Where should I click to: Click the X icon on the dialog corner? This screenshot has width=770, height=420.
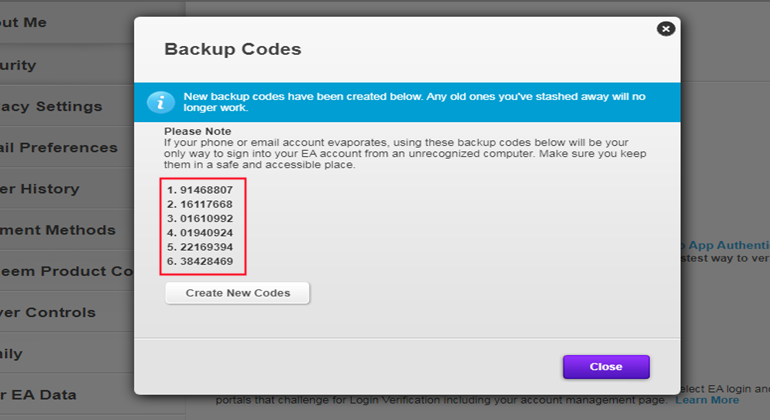tap(666, 29)
